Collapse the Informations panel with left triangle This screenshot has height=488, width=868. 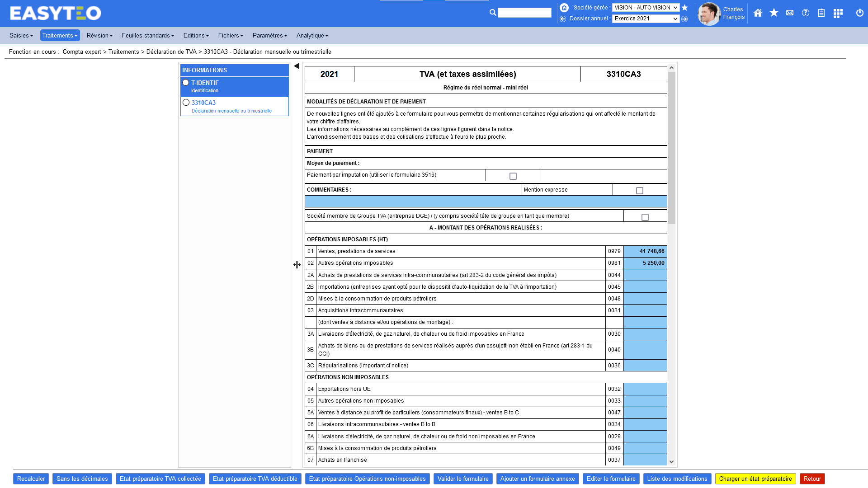tap(297, 66)
